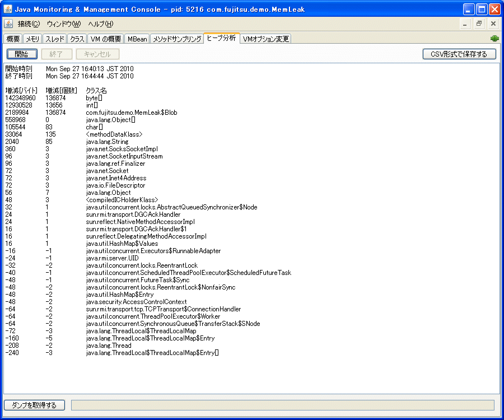
Task: Switch to the VM の概要 tab
Action: coord(106,39)
